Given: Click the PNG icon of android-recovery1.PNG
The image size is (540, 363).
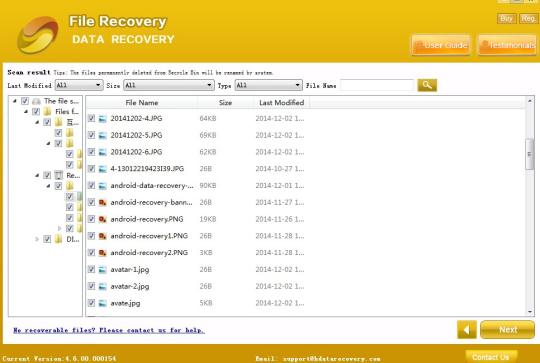Looking at the screenshot, I should click(103, 236).
